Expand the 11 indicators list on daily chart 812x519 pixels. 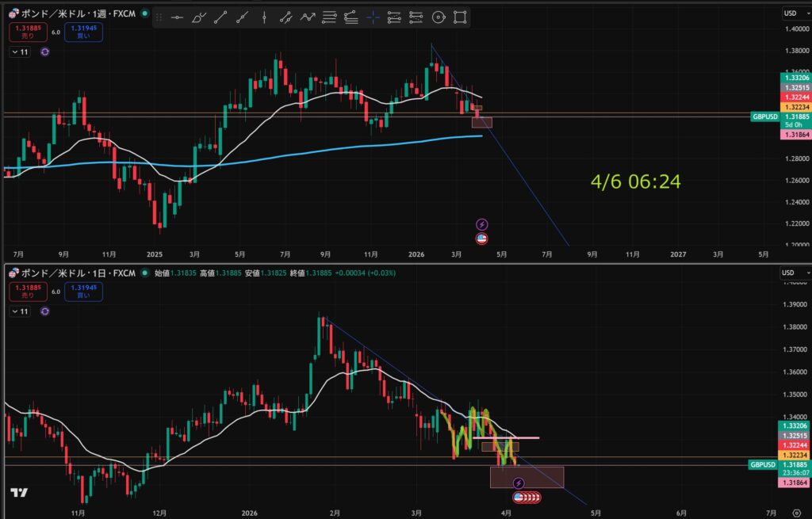19,311
